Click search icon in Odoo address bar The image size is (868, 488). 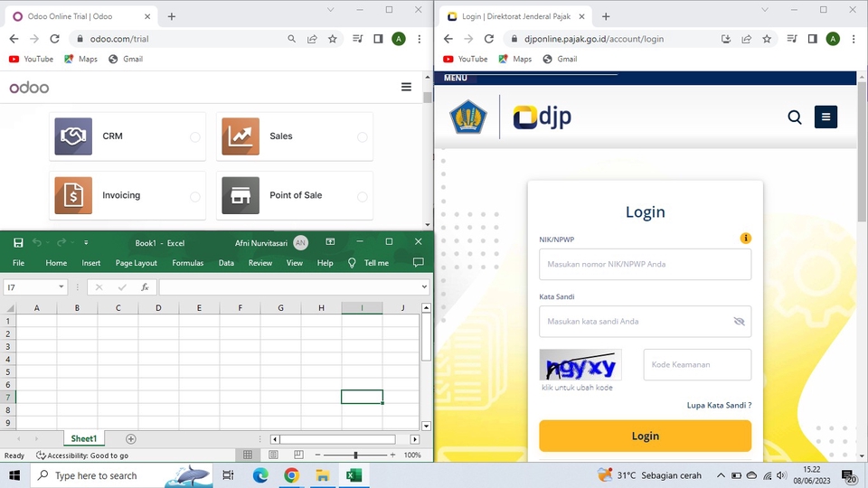(x=292, y=39)
